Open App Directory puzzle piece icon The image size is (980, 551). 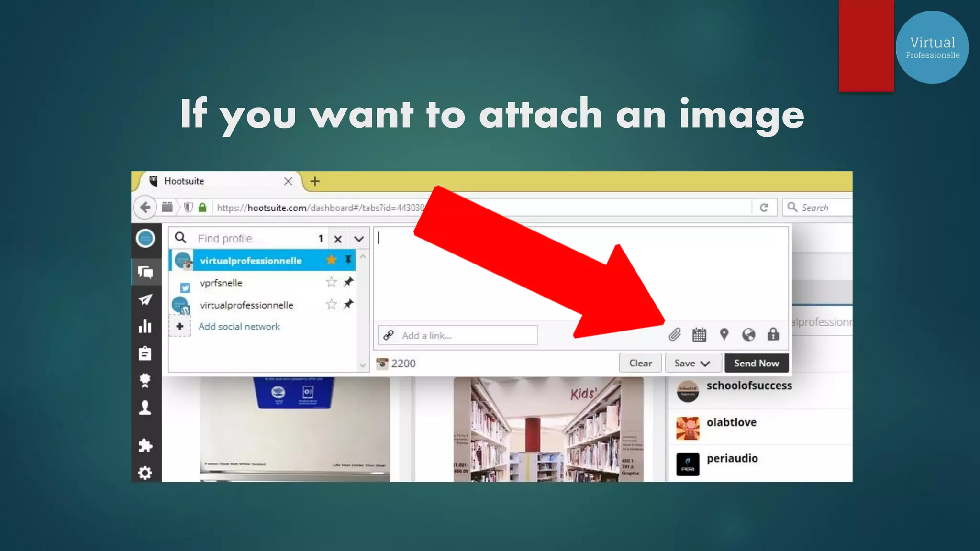click(145, 445)
